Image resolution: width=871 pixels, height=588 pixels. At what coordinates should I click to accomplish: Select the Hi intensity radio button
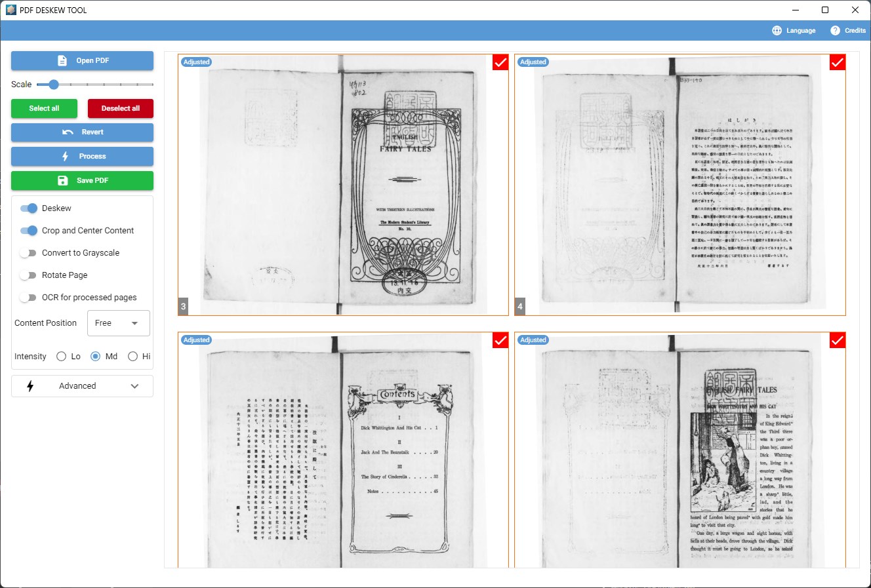point(133,357)
